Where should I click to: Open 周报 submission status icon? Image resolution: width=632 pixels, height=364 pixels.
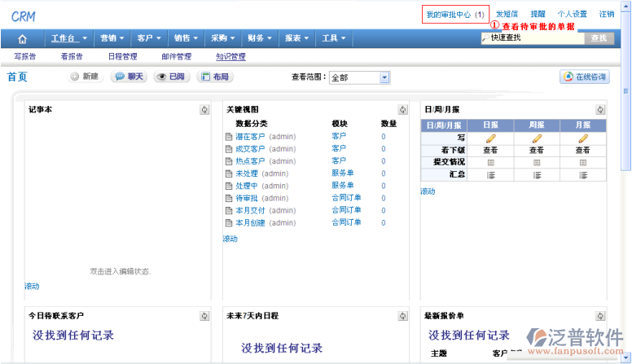[x=537, y=162]
